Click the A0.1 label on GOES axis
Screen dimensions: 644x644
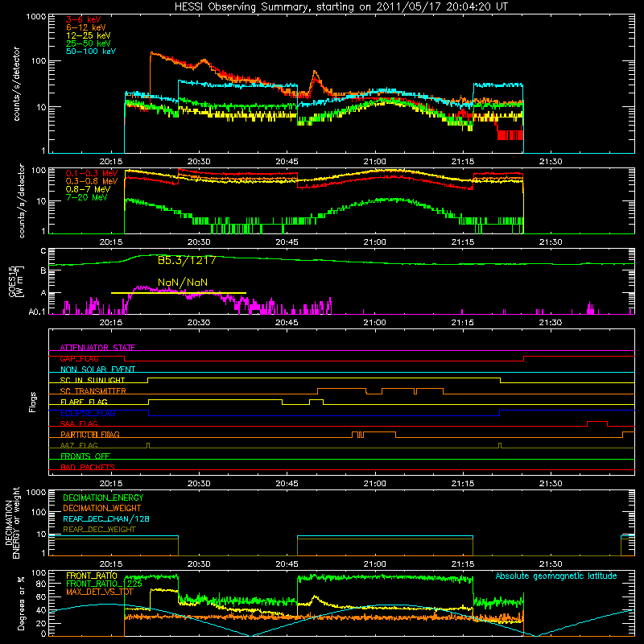point(36,312)
